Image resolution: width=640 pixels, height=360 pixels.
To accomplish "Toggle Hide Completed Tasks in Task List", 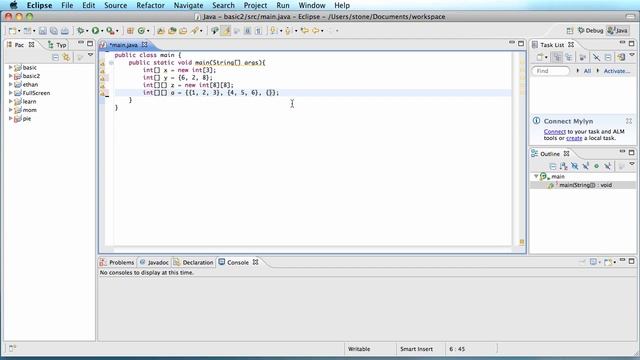I will coord(596,57).
